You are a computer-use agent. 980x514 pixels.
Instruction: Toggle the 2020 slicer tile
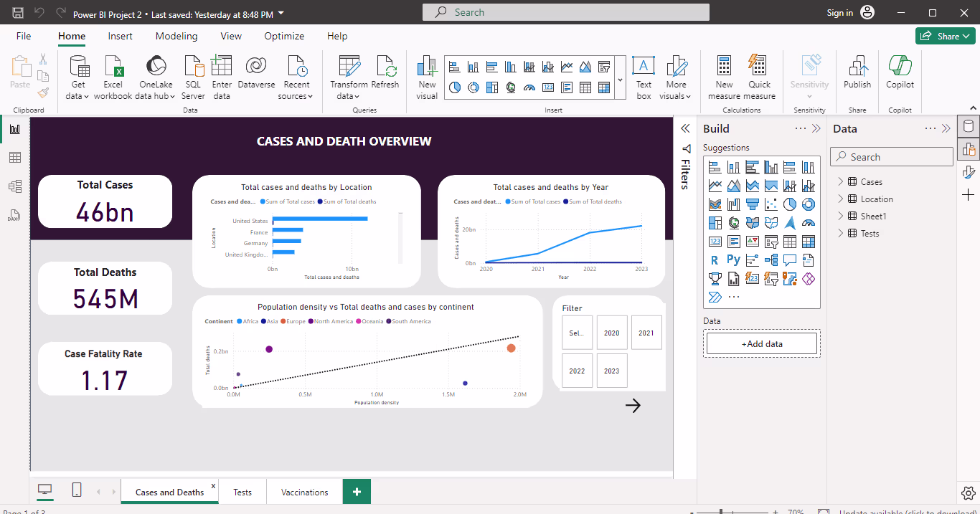pyautogui.click(x=612, y=333)
